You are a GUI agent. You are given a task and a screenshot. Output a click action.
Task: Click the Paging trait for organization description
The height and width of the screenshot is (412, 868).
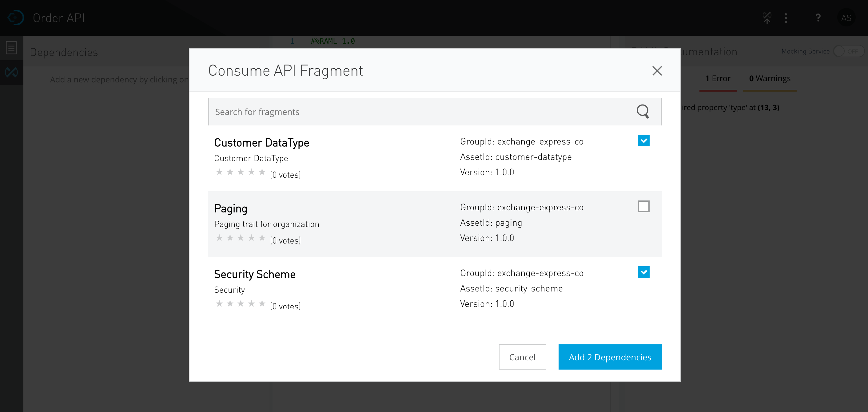(267, 224)
